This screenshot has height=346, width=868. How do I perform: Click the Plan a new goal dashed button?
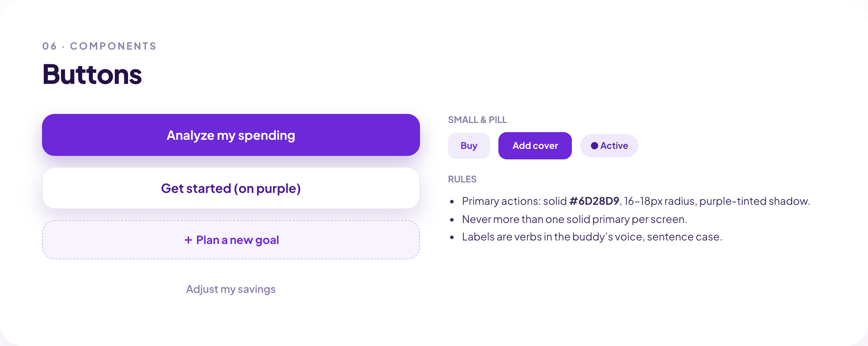231,240
